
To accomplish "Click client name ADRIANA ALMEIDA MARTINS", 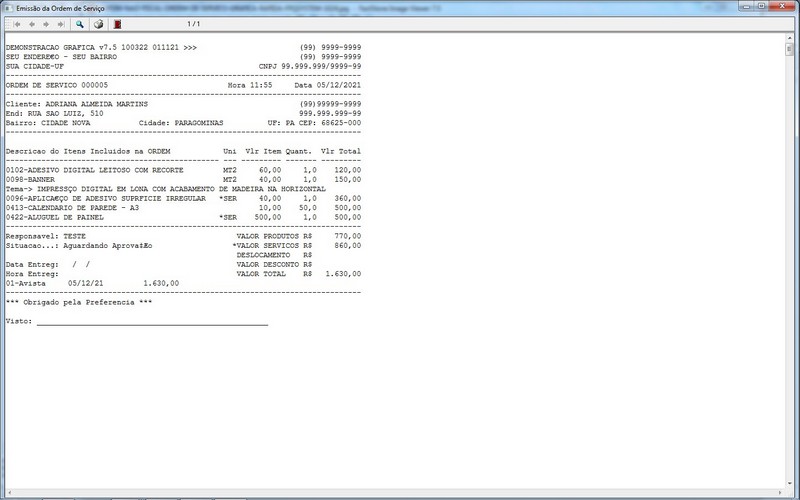I will click(96, 104).
